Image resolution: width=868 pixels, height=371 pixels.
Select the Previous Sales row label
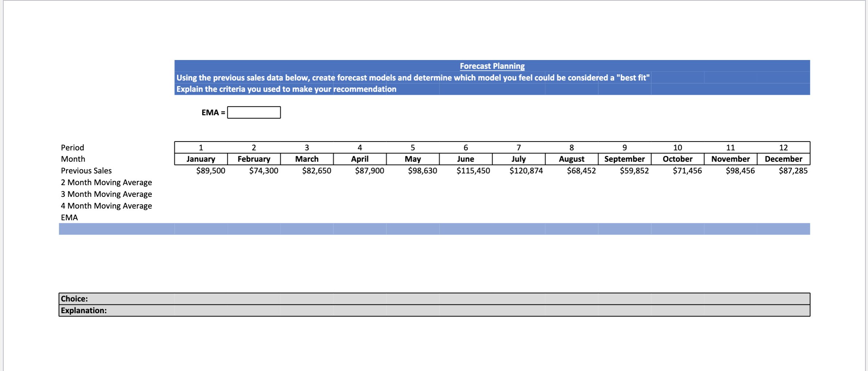[86, 170]
